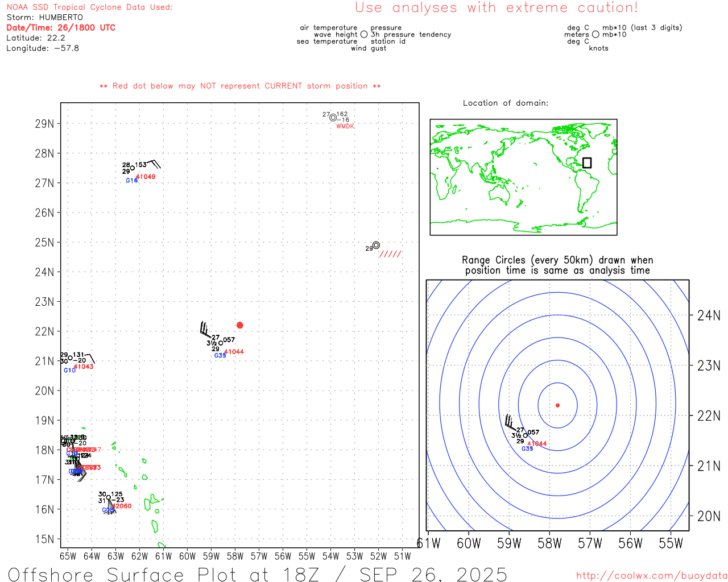Click the red storm position dot on the main map
The height and width of the screenshot is (582, 728).
pos(240,325)
